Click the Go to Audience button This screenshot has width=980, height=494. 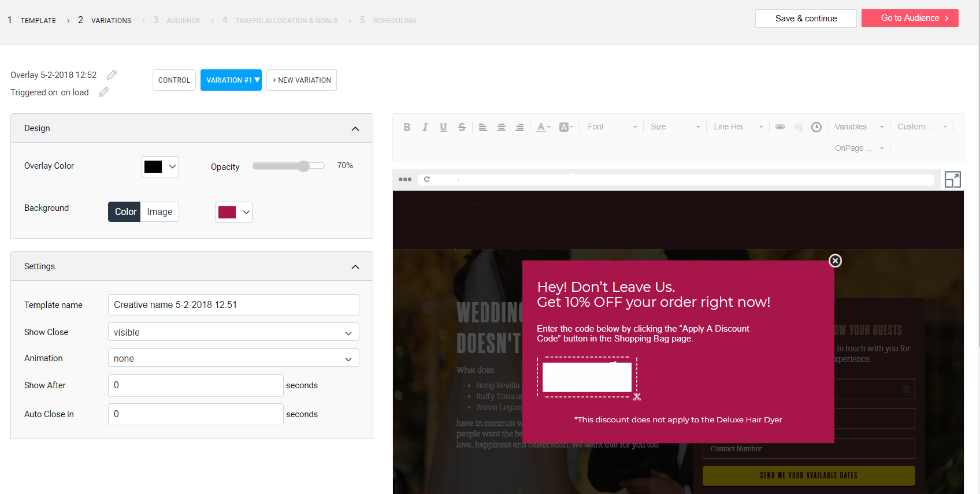[910, 18]
